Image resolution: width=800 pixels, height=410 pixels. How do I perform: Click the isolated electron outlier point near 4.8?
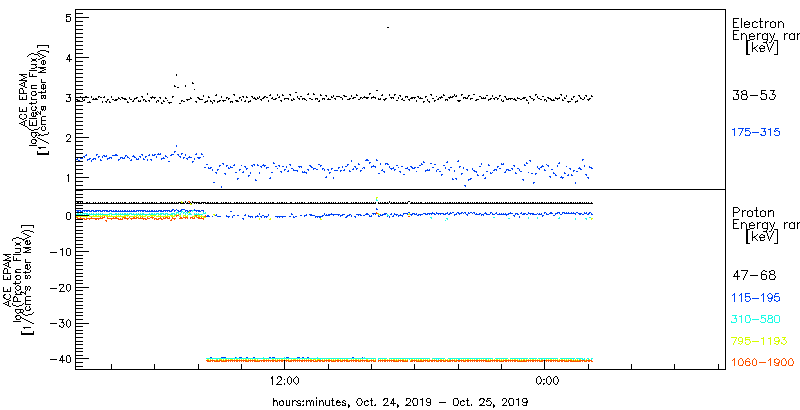click(388, 27)
